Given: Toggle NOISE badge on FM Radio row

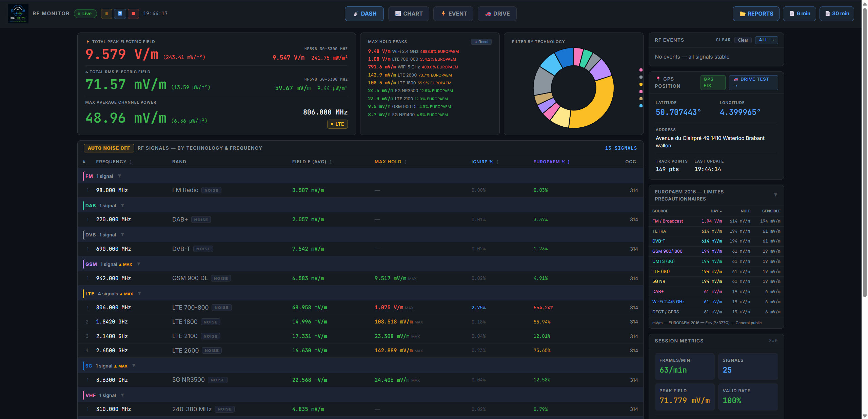Looking at the screenshot, I should pos(211,190).
